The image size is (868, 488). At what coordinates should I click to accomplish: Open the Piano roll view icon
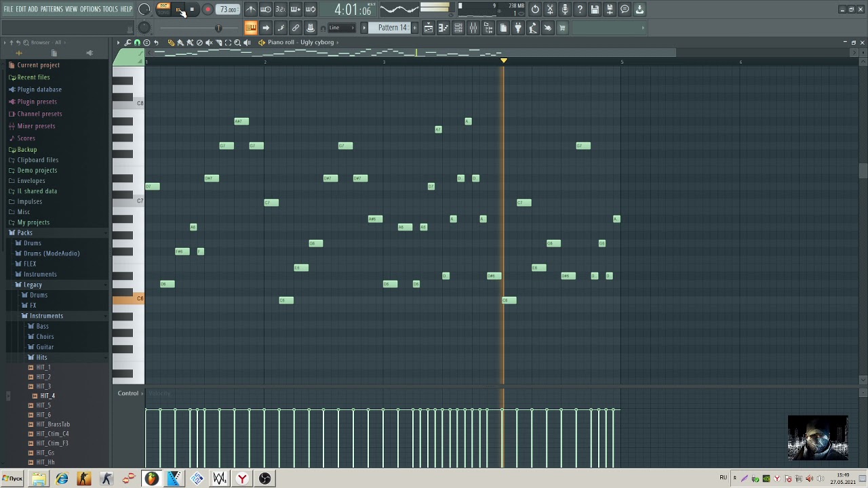point(443,28)
